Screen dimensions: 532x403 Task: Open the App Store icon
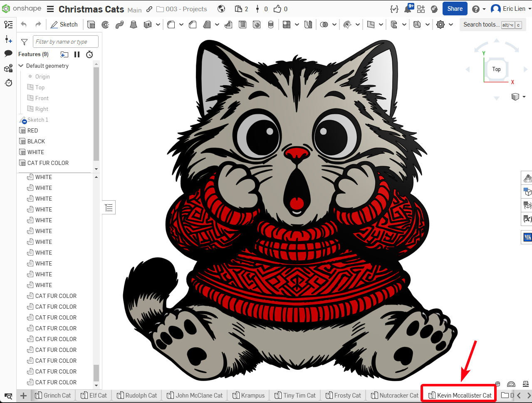(x=421, y=9)
